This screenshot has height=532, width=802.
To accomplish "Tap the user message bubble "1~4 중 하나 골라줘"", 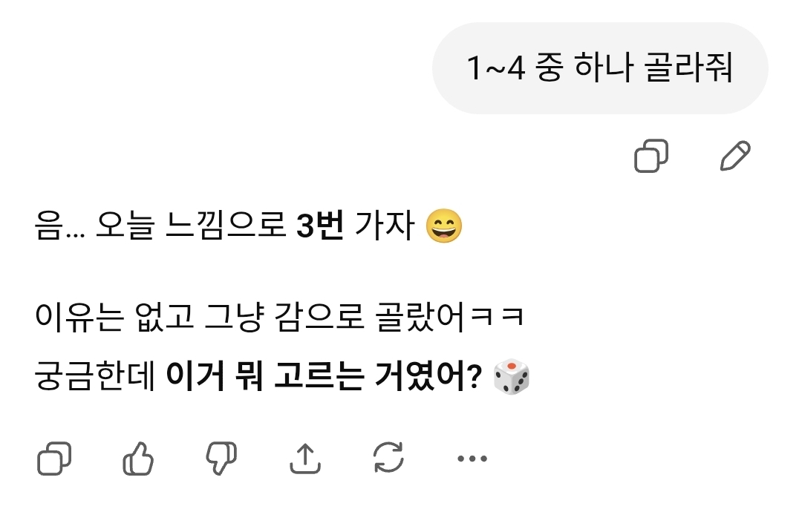I will tap(599, 69).
